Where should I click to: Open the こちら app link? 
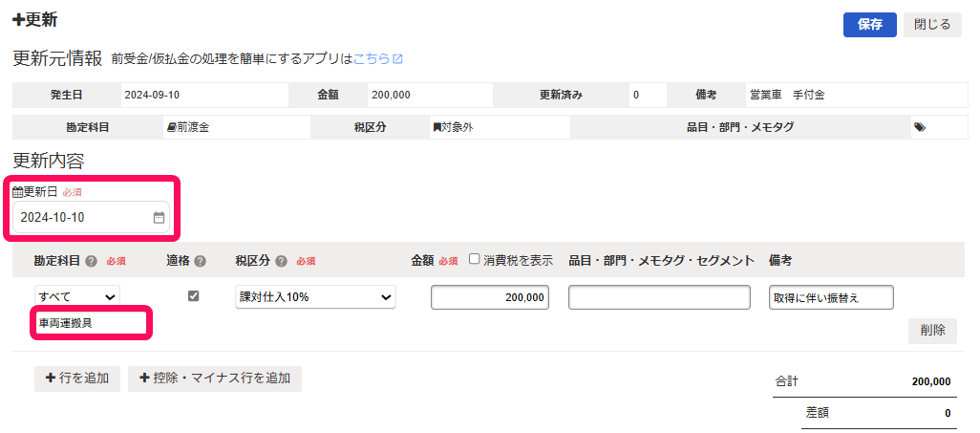click(372, 59)
